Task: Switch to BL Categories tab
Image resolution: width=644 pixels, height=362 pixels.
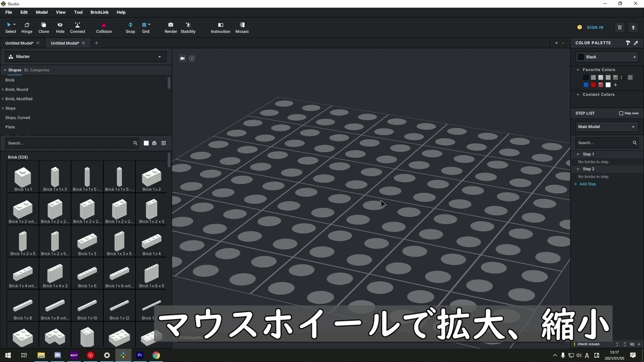Action: point(36,70)
